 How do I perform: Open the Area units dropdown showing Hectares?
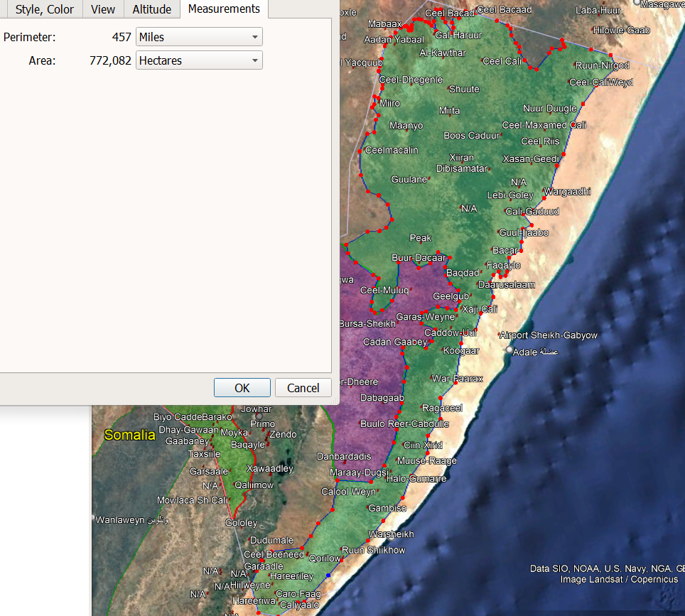pyautogui.click(x=199, y=60)
